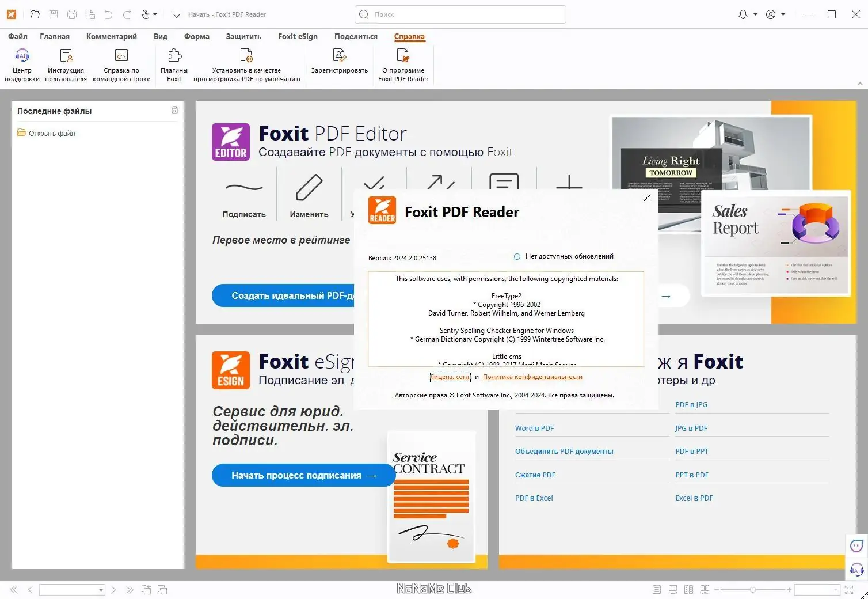Image resolution: width=868 pixels, height=599 pixels.
Task: Open the Word в PDF link
Action: tap(535, 428)
